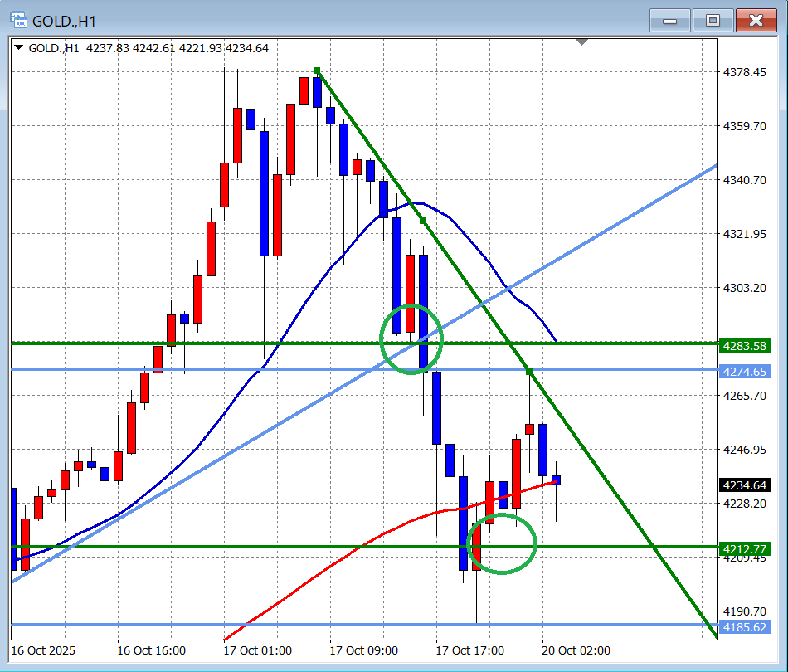Click the middle anchor point on green trendline
The width and height of the screenshot is (788, 672).
coord(423,221)
